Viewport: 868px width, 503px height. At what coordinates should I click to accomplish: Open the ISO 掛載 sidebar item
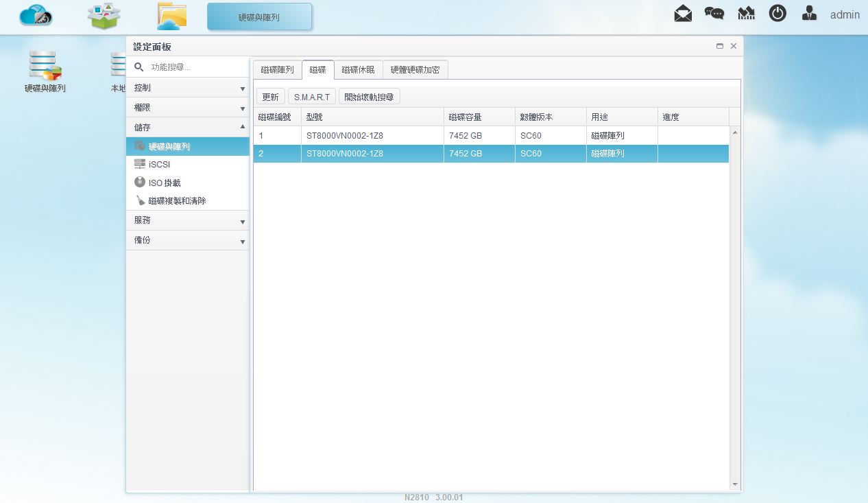(188, 183)
